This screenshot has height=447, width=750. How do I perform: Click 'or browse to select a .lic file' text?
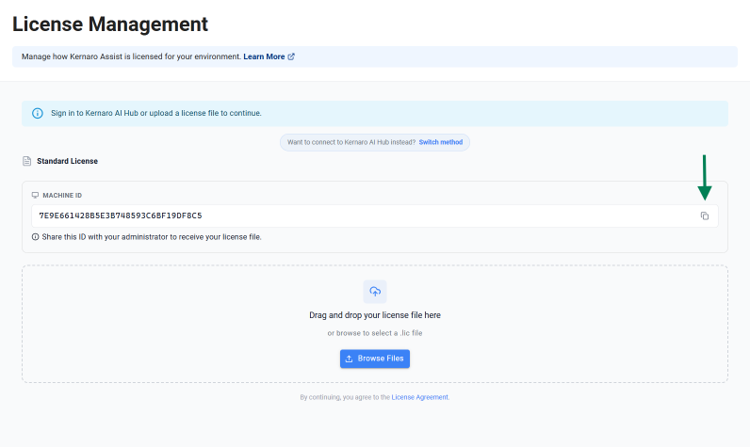point(375,333)
